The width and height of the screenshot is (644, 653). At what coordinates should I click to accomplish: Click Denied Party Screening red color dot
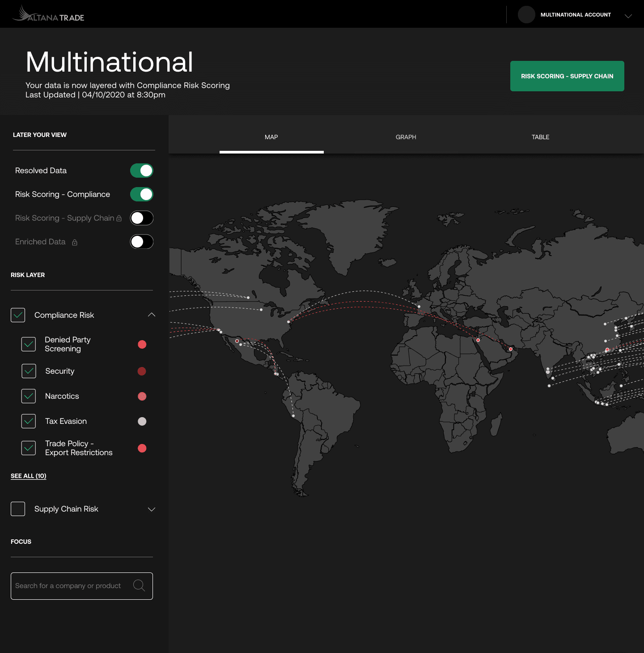pyautogui.click(x=142, y=344)
